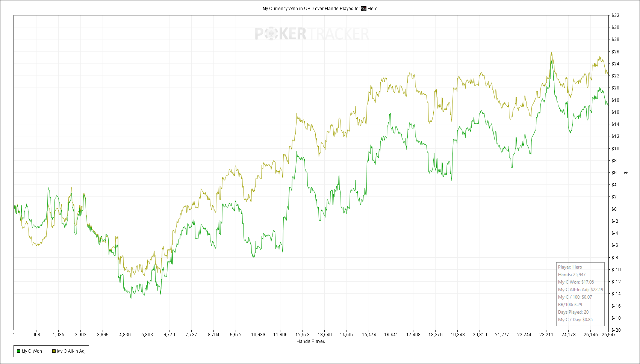The width and height of the screenshot is (640, 364).
Task: Select the y-axis label '$-8'
Action: tap(615, 258)
